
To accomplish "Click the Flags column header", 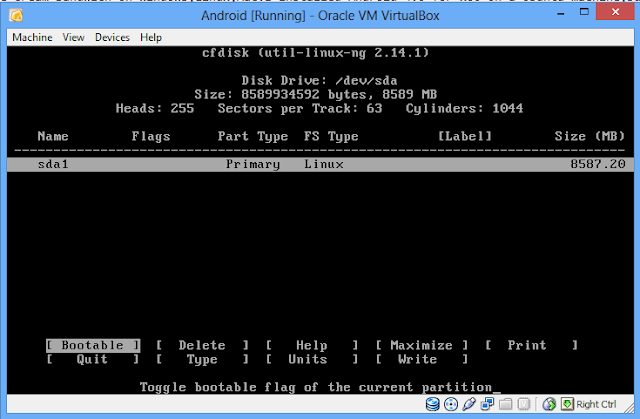I will (151, 136).
